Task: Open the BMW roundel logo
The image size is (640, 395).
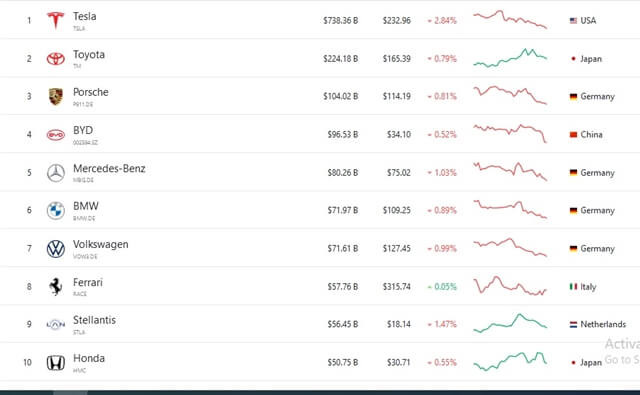Action: point(56,211)
